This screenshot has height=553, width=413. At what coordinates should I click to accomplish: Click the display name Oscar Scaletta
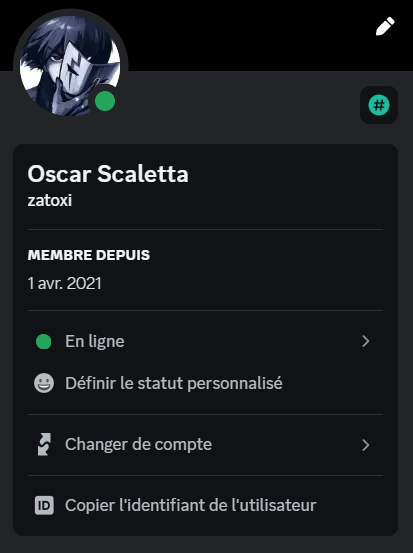tap(108, 174)
